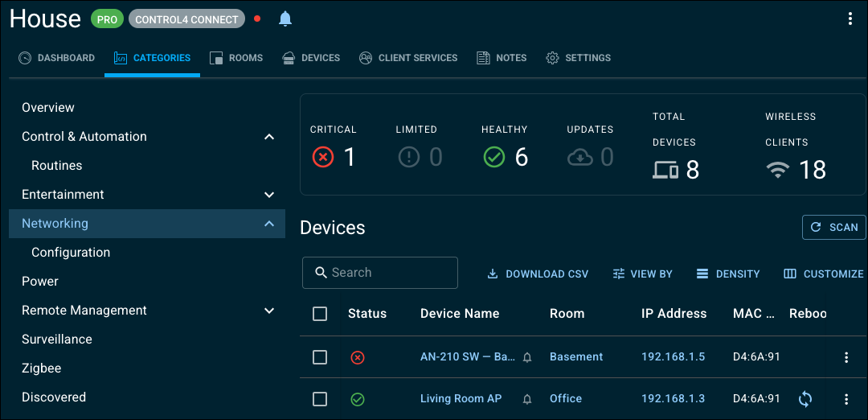The image size is (868, 420).
Task: Click the reboot icon for Living Room AP
Action: click(x=805, y=399)
